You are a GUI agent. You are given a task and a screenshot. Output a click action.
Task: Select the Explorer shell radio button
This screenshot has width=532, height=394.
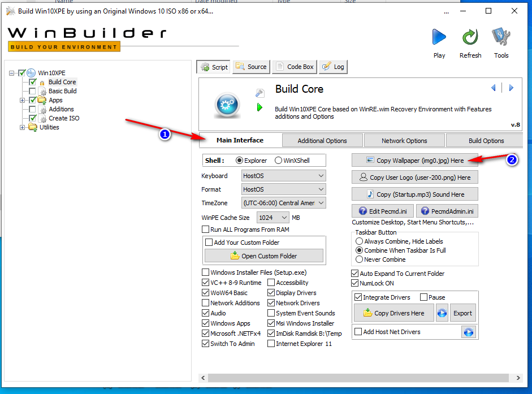coord(239,161)
